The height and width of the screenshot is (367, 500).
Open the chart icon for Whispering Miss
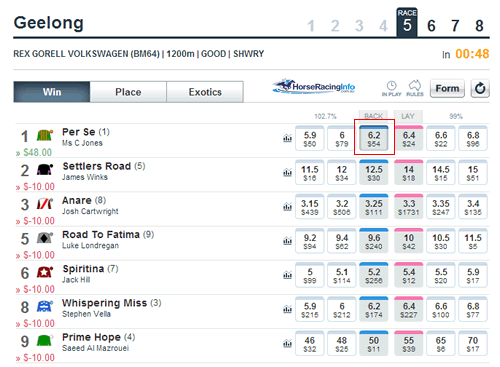(x=287, y=309)
